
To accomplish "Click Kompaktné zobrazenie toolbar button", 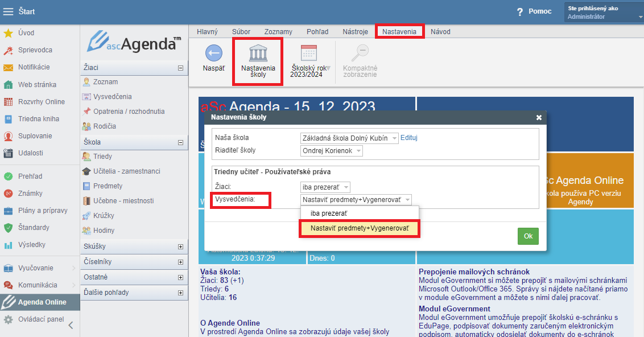I will pyautogui.click(x=360, y=61).
